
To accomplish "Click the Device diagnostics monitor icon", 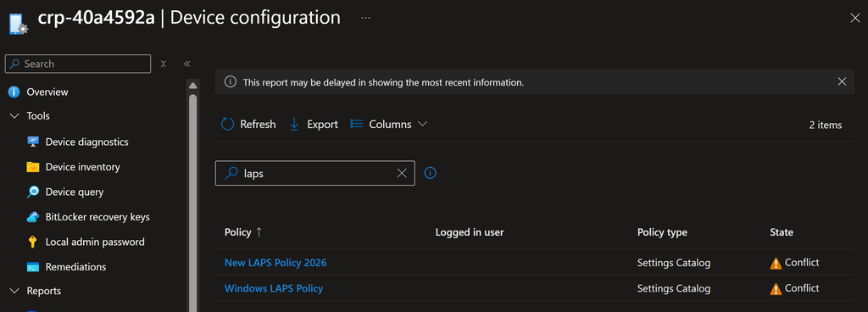I will [x=33, y=142].
